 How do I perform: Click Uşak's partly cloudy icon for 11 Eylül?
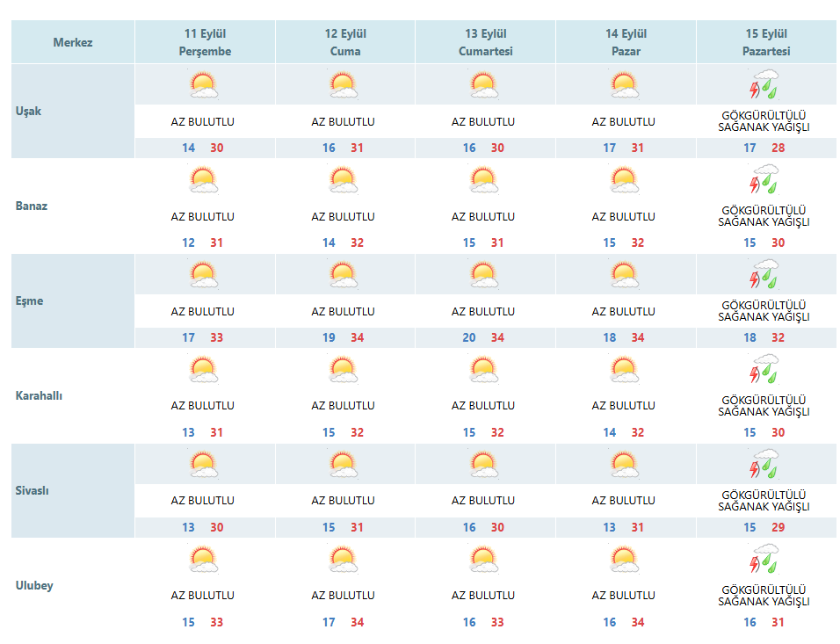204,86
